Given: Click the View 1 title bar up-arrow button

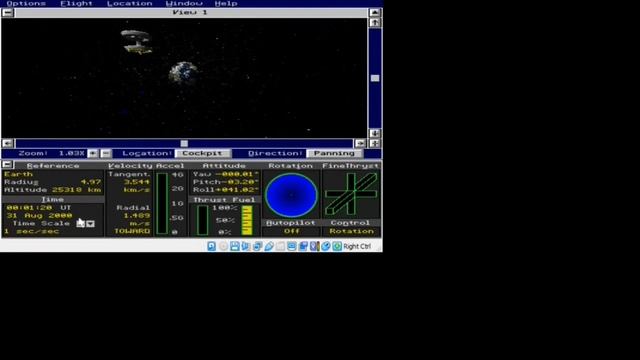Looking at the screenshot, I should [x=375, y=13].
